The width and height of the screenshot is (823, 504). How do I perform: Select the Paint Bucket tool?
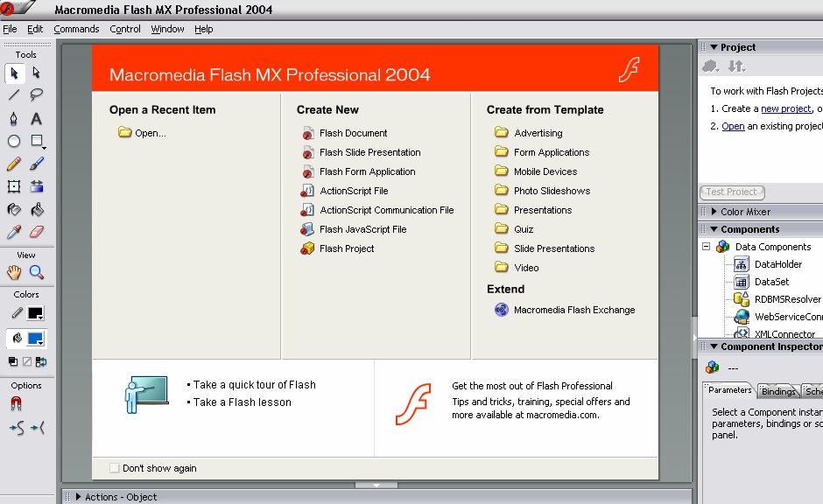tap(37, 210)
